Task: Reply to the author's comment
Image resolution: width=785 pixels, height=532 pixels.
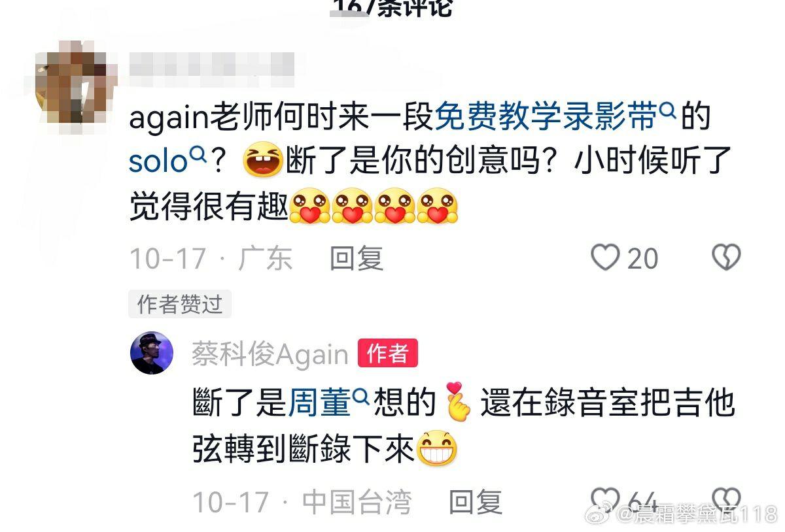Action: (x=476, y=502)
